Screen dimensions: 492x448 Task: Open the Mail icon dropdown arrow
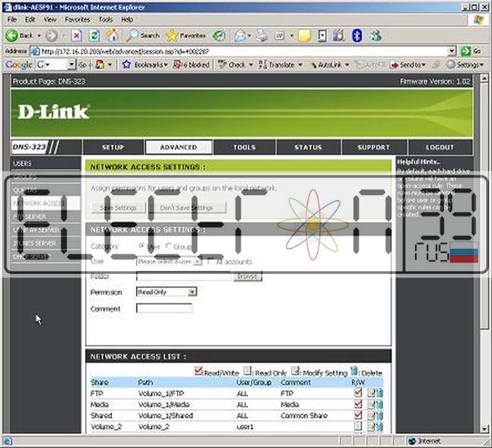pyautogui.click(x=250, y=36)
